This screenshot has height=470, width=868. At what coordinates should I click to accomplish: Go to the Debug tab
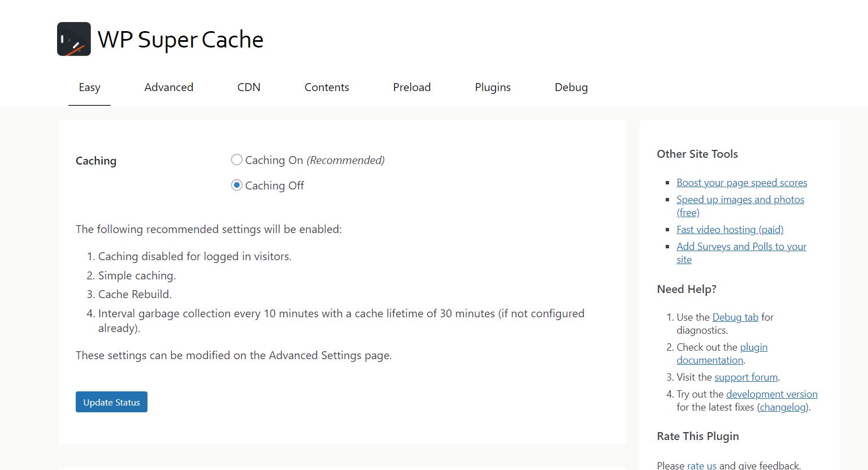(x=571, y=87)
